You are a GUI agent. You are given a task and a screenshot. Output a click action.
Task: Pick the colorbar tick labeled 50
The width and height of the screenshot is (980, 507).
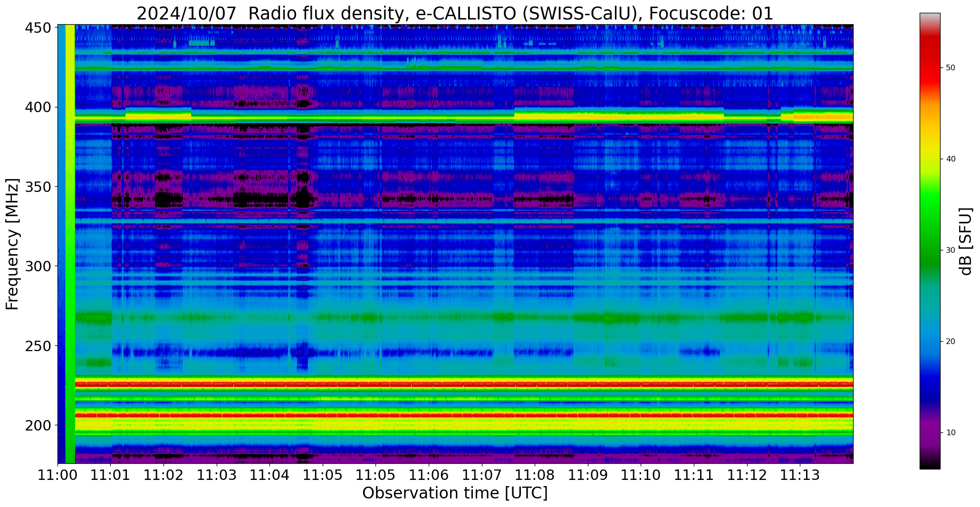point(951,68)
